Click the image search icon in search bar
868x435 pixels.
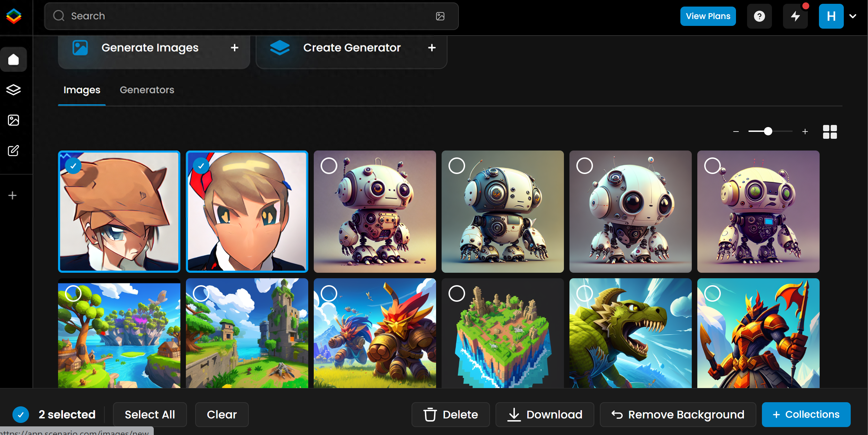pyautogui.click(x=440, y=16)
